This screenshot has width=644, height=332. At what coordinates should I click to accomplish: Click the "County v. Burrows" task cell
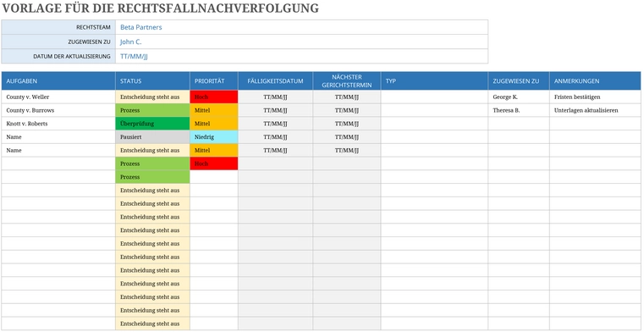click(58, 110)
